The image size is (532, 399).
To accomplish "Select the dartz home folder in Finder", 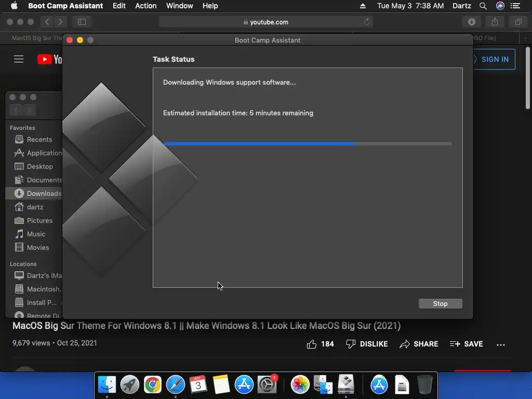I will 34,207.
